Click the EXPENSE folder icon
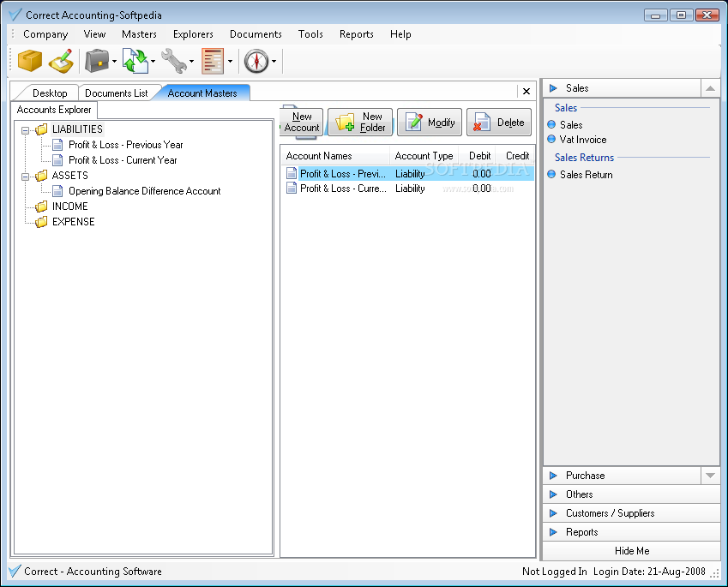The image size is (728, 587). pos(42,222)
